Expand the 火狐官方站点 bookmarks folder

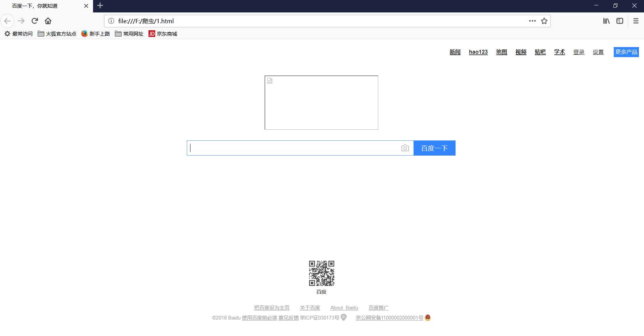pos(56,34)
